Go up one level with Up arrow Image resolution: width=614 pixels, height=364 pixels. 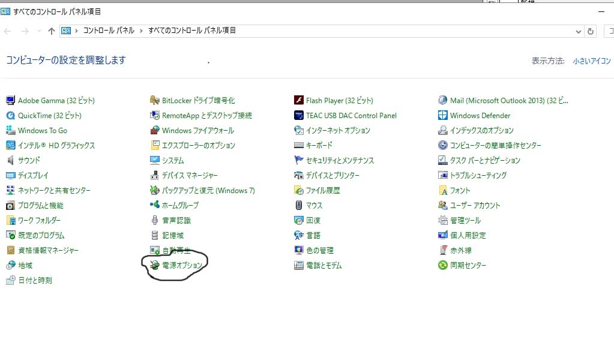(51, 31)
